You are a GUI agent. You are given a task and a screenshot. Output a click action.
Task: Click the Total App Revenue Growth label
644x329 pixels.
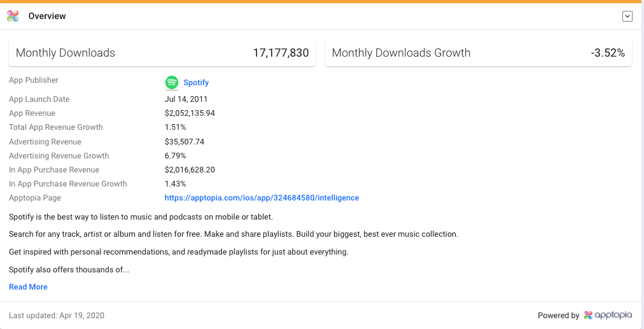click(56, 127)
